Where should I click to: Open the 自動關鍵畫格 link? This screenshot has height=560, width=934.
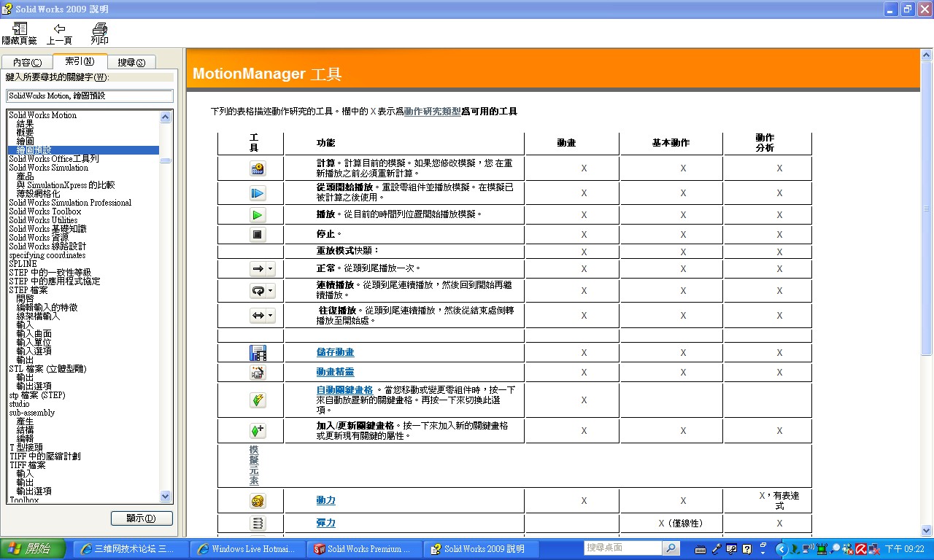click(x=344, y=390)
